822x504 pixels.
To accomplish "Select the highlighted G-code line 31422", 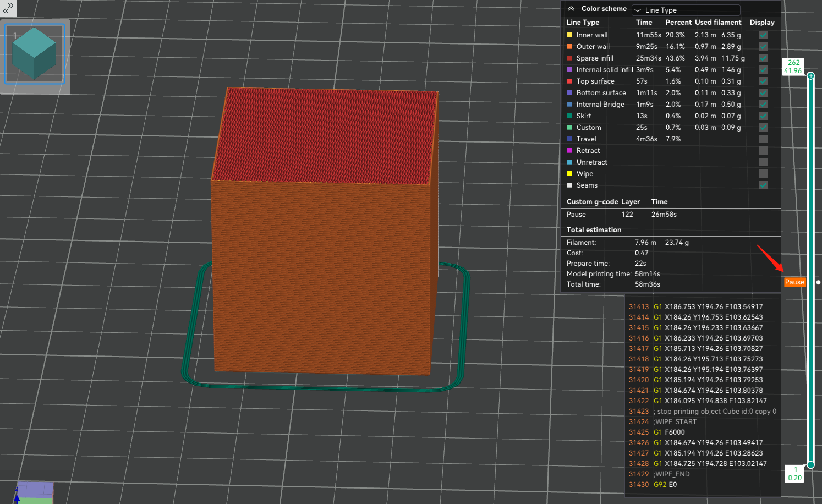I will [703, 401].
